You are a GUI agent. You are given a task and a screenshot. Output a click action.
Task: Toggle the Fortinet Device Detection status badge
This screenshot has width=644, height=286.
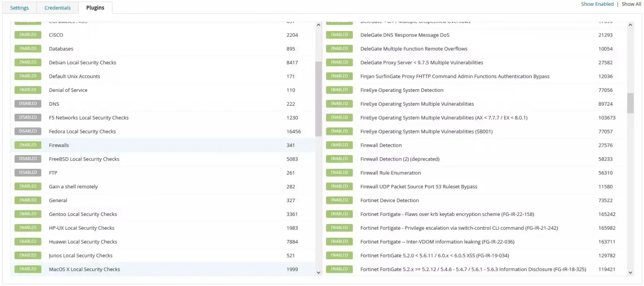pos(339,200)
